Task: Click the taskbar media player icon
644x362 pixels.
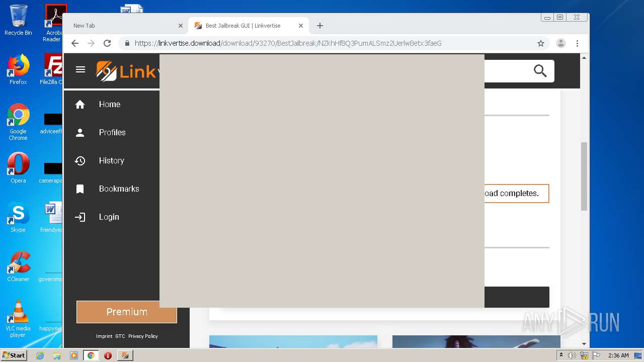Action: [73, 355]
